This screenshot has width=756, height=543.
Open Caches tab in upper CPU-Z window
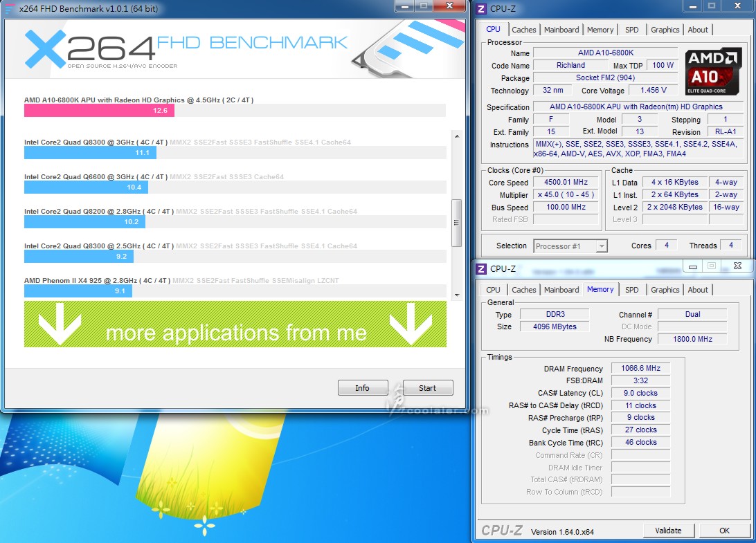pos(523,30)
